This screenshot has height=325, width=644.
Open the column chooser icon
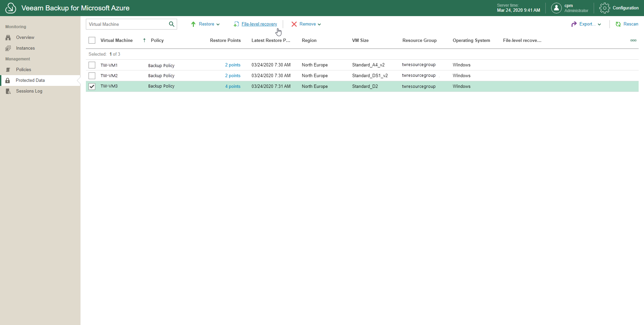click(633, 41)
